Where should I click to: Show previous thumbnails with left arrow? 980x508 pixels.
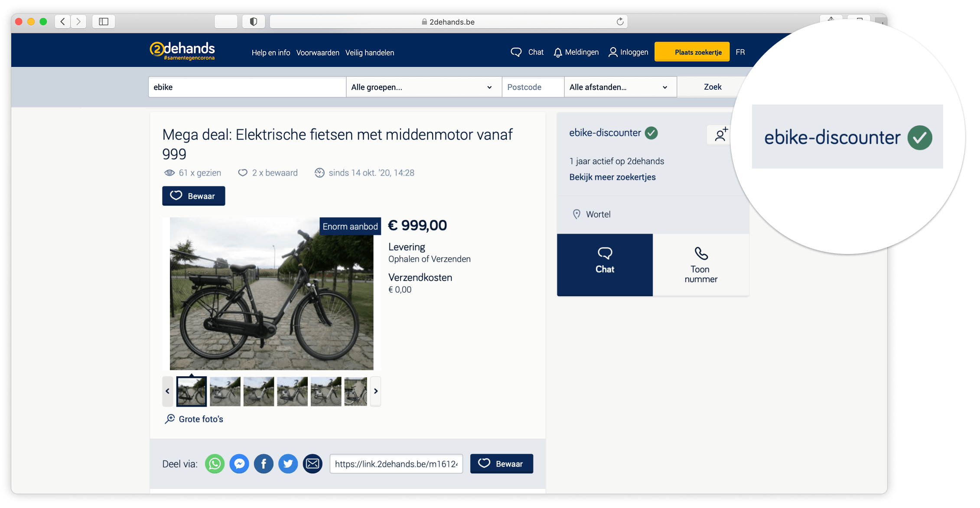point(168,391)
